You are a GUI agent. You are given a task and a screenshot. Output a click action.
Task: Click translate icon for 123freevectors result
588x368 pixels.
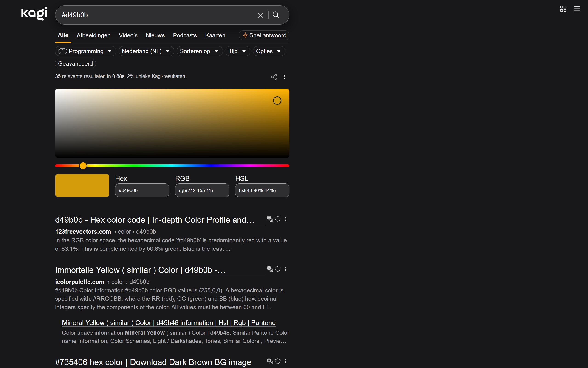pos(270,219)
